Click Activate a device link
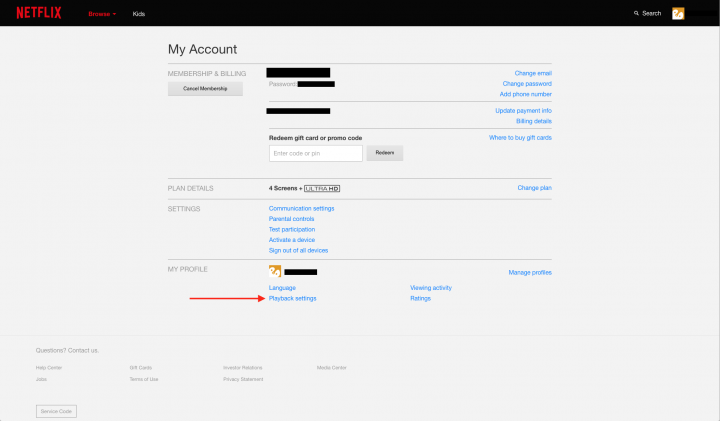 click(292, 240)
